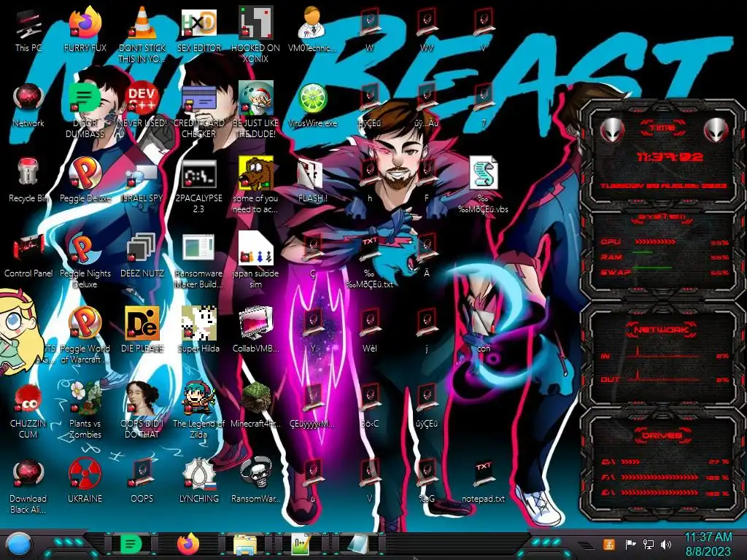The image size is (747, 560).
Task: Launch Plants vs Zombies
Action: 85,411
